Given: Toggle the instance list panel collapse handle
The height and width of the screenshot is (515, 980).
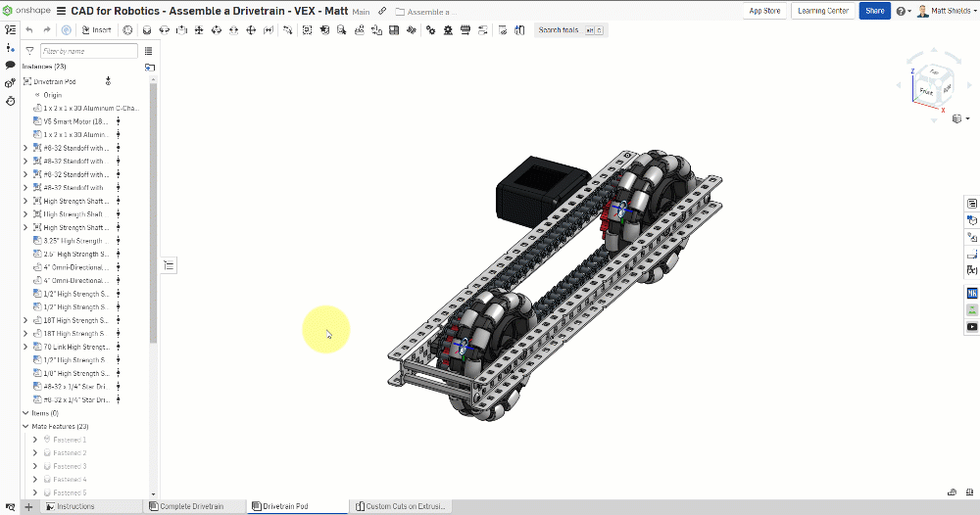Looking at the screenshot, I should tap(169, 265).
